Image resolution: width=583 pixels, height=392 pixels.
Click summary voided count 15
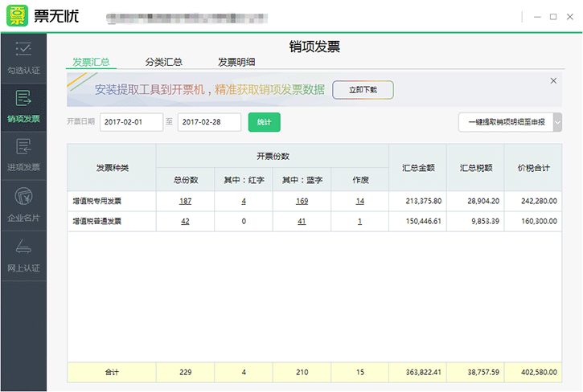pyautogui.click(x=360, y=372)
